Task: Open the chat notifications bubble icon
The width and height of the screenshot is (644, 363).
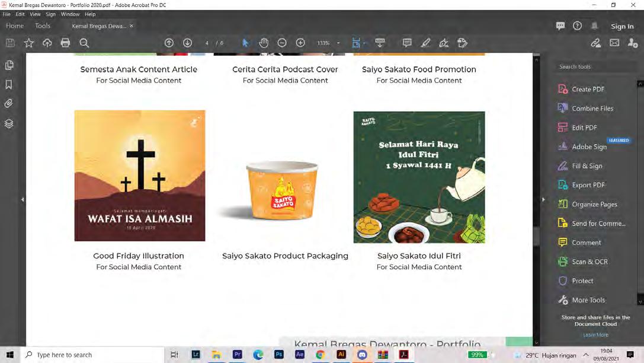Action: pos(560,26)
